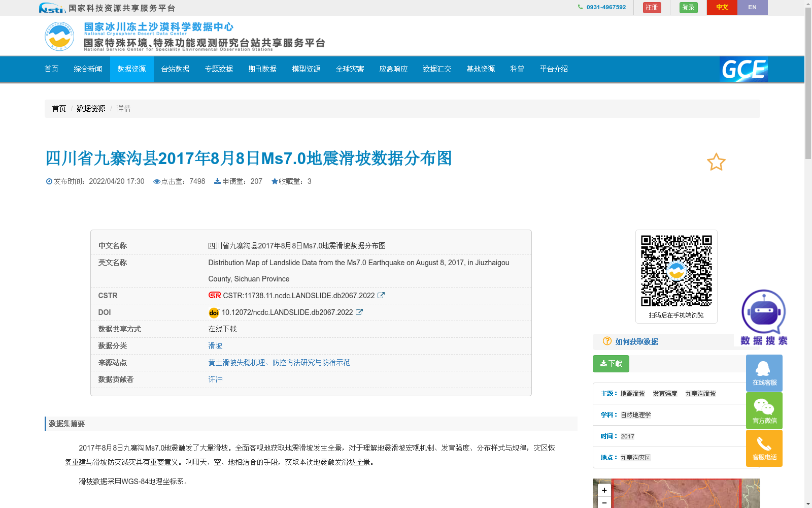Click the 登录 login button
This screenshot has width=812, height=508.
point(689,8)
